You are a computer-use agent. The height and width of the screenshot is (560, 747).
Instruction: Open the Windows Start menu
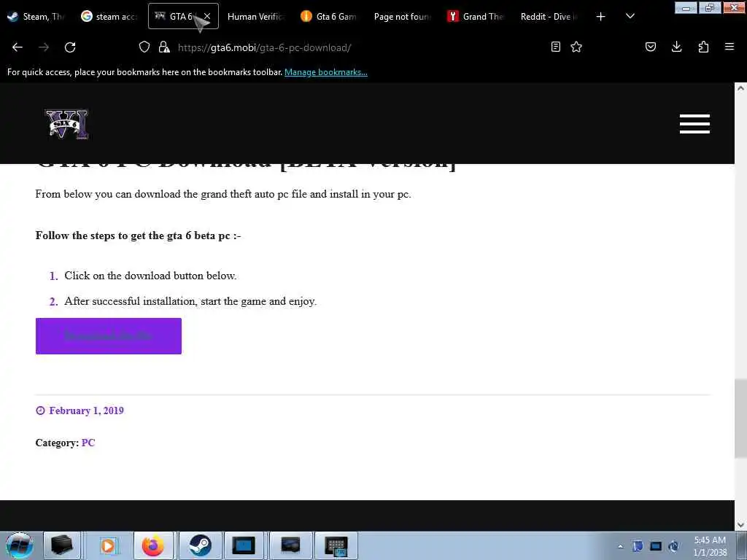(x=19, y=545)
